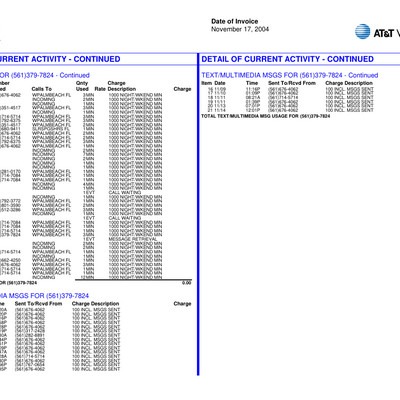Image resolution: width=400 pixels, height=400 pixels.
Task: Select '(561)714-5714' in item 18 row
Action: tap(283, 98)
